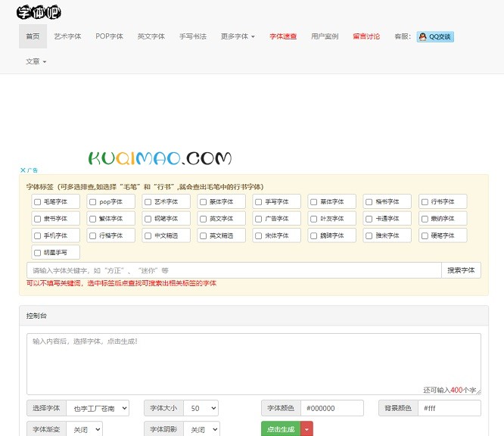Image resolution: width=504 pixels, height=436 pixels.
Task: Click the 背景颜色 #fff color field
Action: point(450,408)
